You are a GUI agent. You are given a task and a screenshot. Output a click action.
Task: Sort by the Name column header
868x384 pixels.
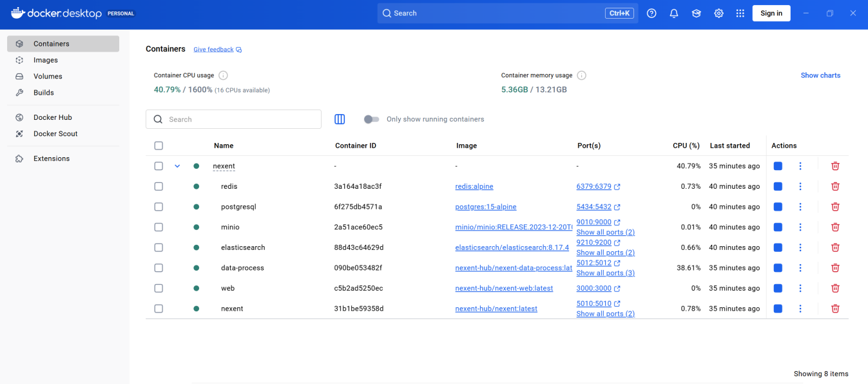[224, 146]
